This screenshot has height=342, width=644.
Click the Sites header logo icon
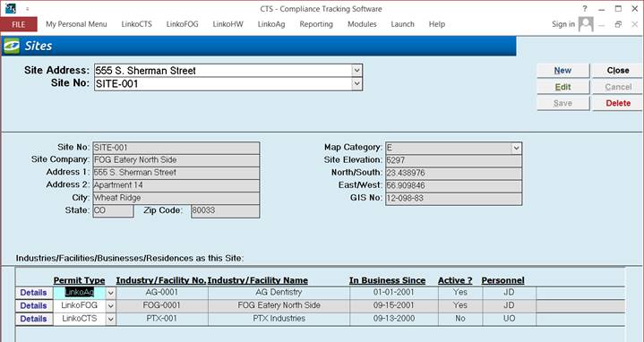pyautogui.click(x=11, y=46)
